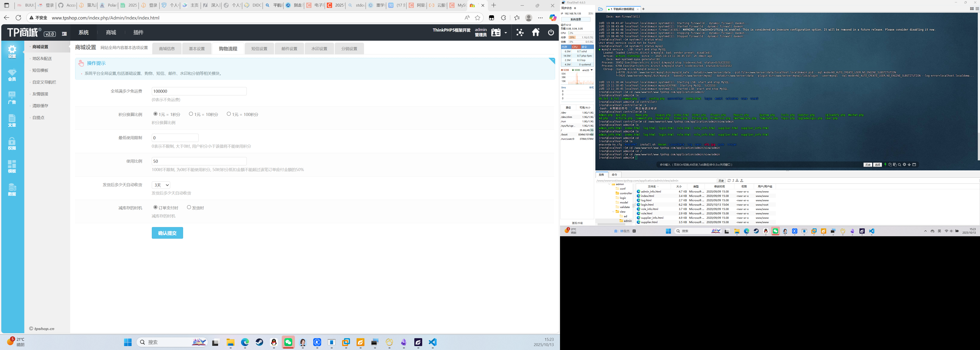Open the 数据 database sidebar icon
Image resolution: width=980 pixels, height=350 pixels.
click(12, 189)
